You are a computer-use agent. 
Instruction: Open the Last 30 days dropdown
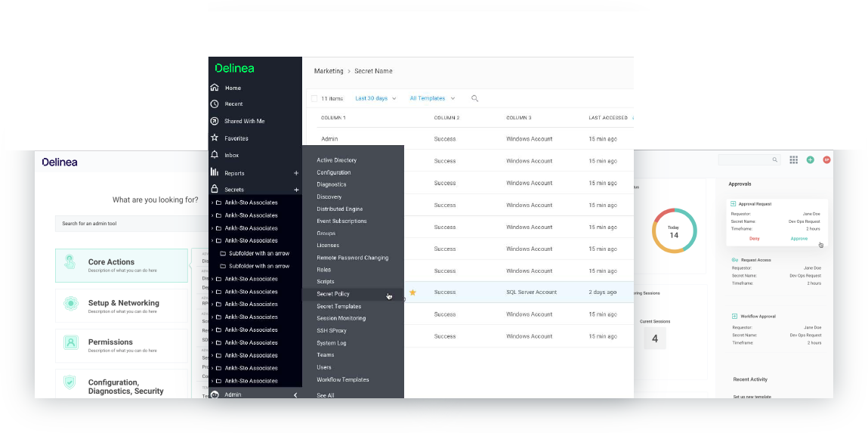coord(376,98)
